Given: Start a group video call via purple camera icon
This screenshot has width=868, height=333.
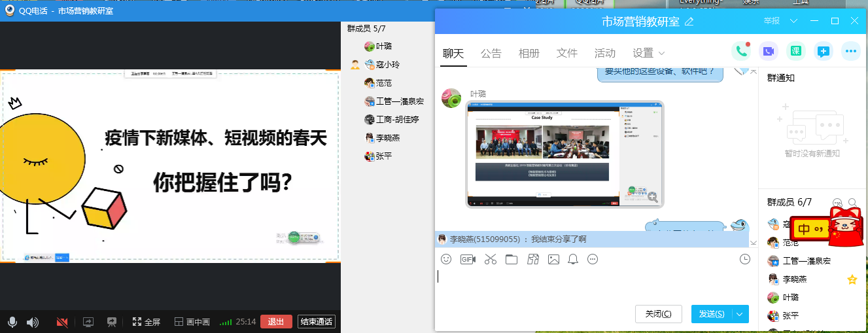Looking at the screenshot, I should [769, 51].
